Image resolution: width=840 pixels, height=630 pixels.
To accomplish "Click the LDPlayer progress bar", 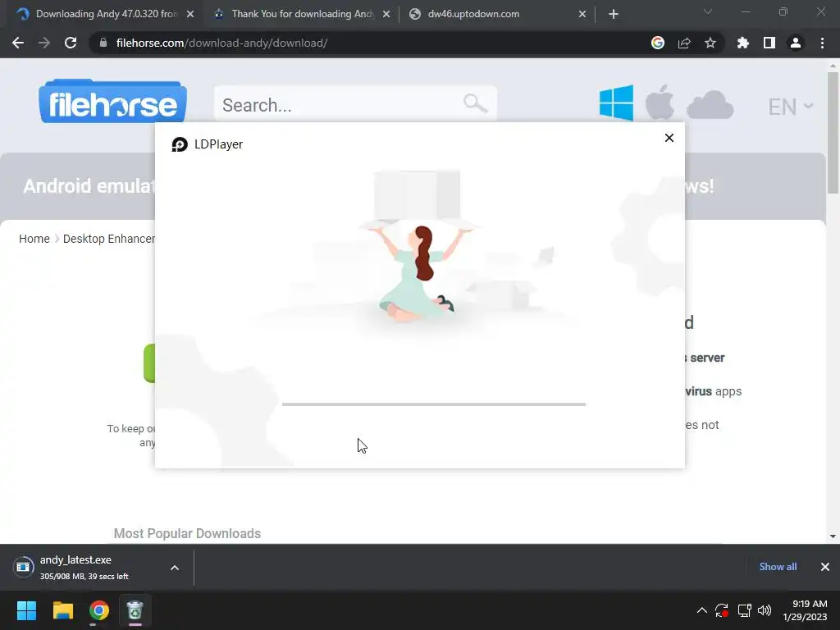I will [x=434, y=404].
